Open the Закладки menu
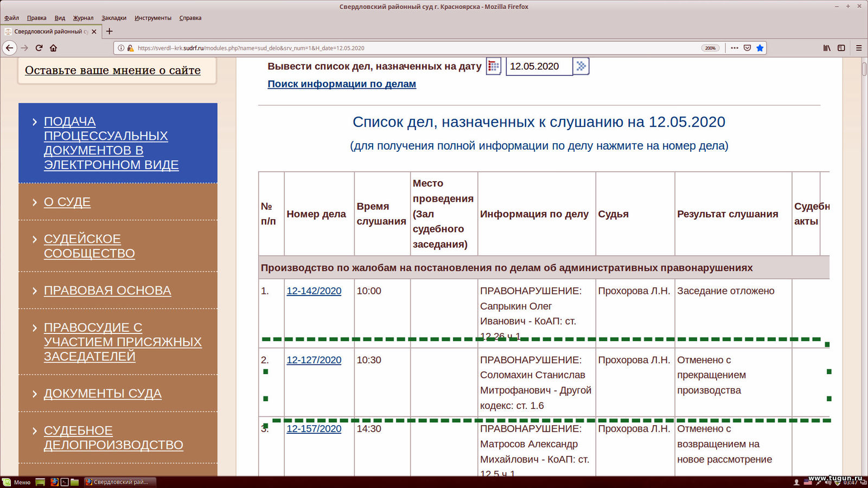Screen dimensions: 868x488 click(x=114, y=18)
